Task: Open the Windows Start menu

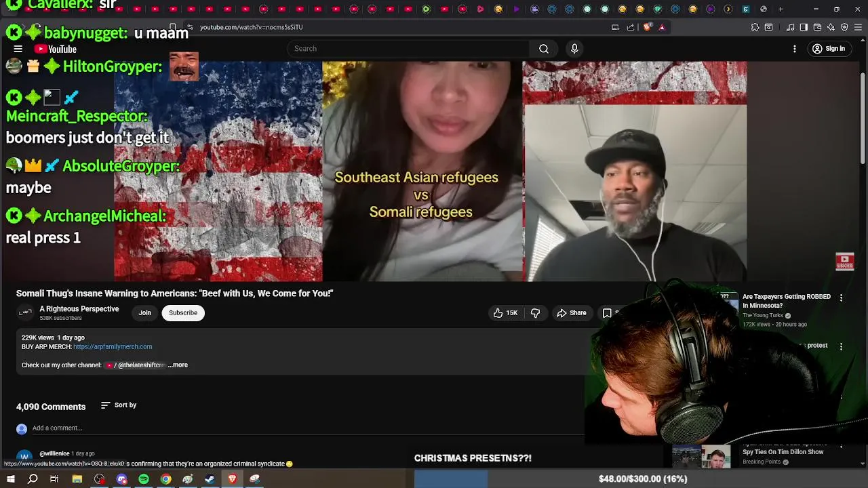Action: point(11,479)
